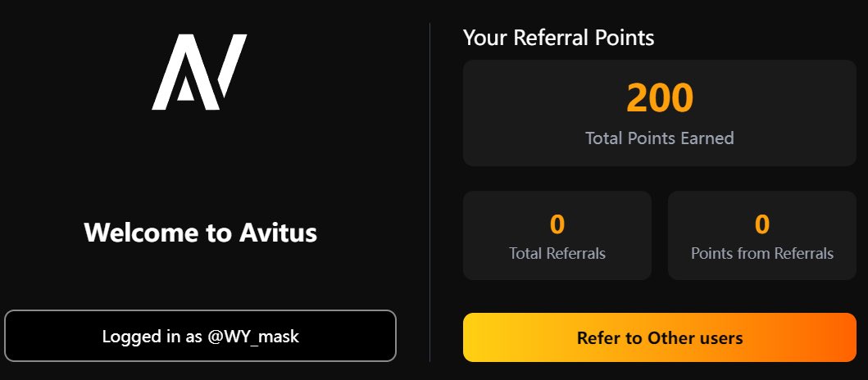
Task: Click the orange right end of Refer button
Action: pyautogui.click(x=836, y=337)
